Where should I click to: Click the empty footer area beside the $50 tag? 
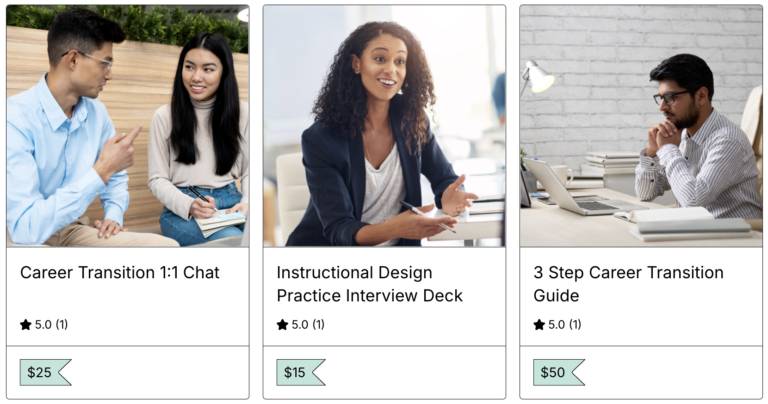672,373
